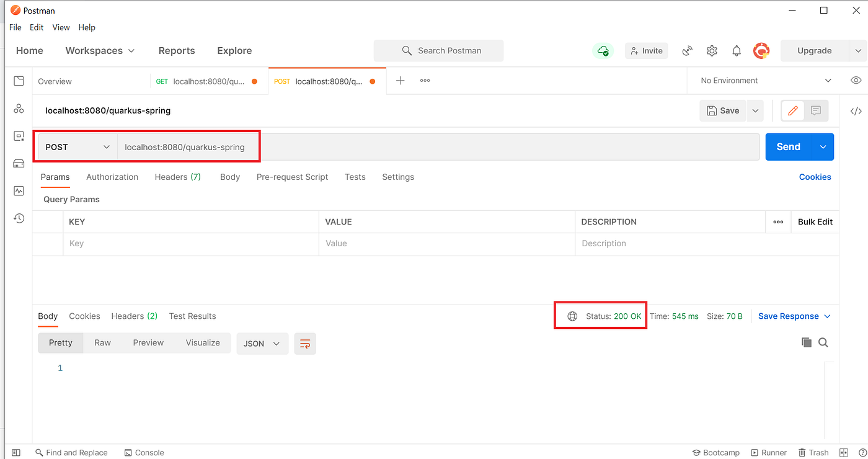Open the APIs sidebar icon

click(x=19, y=109)
